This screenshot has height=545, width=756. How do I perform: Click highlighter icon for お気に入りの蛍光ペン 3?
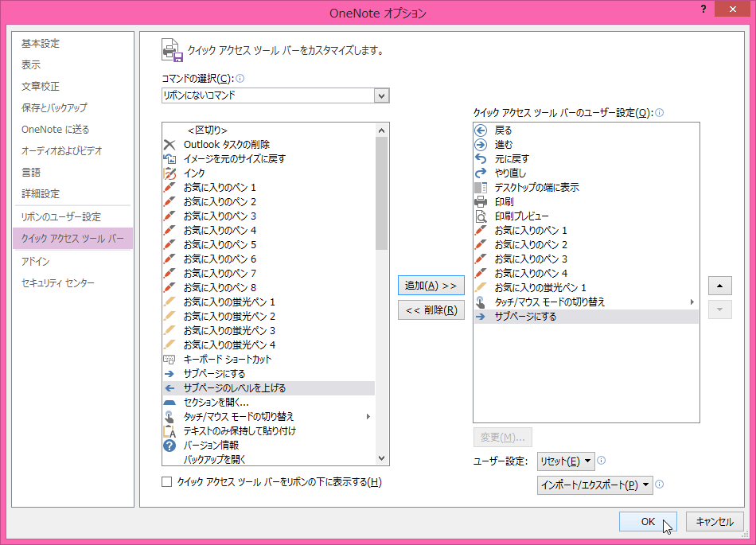(x=170, y=330)
